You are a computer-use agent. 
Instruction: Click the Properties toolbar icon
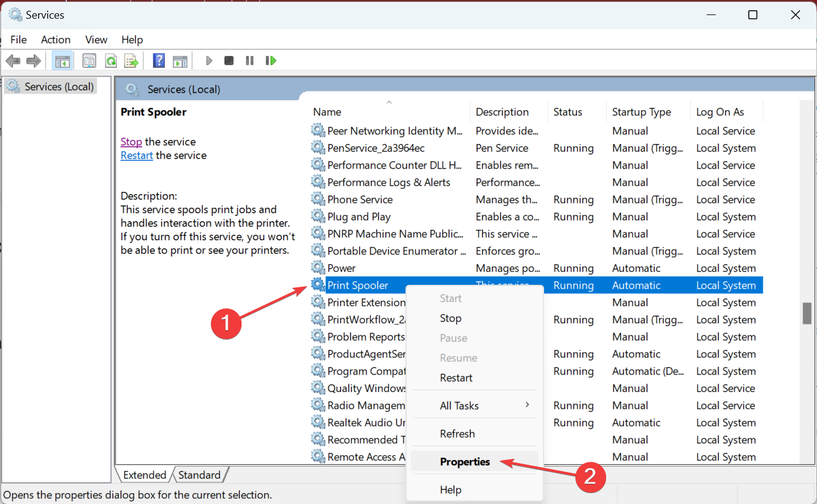[x=89, y=61]
